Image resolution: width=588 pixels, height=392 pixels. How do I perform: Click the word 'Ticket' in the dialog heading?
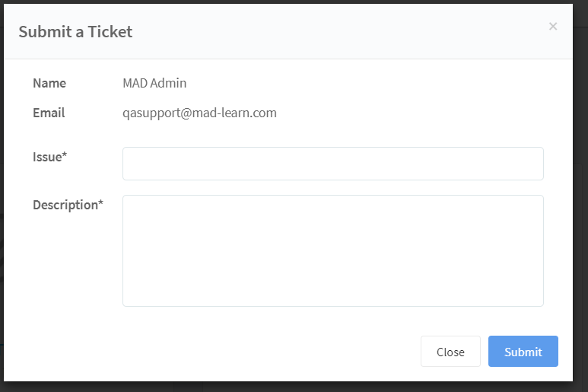110,32
